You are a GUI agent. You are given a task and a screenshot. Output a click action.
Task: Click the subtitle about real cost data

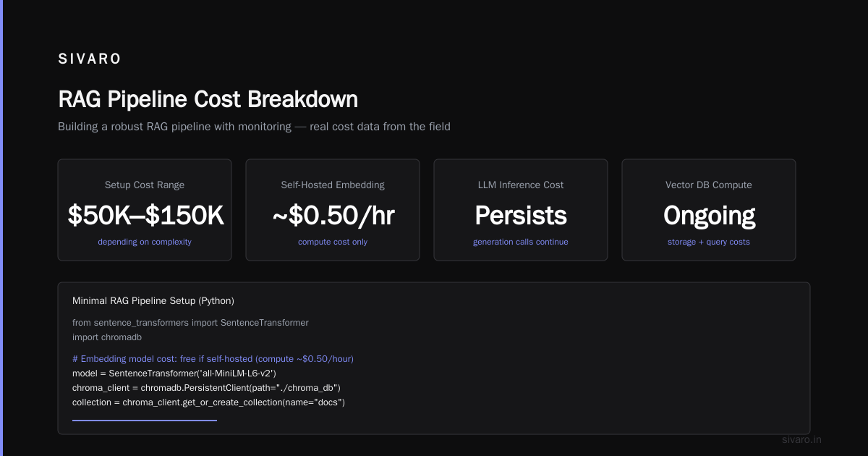click(254, 127)
